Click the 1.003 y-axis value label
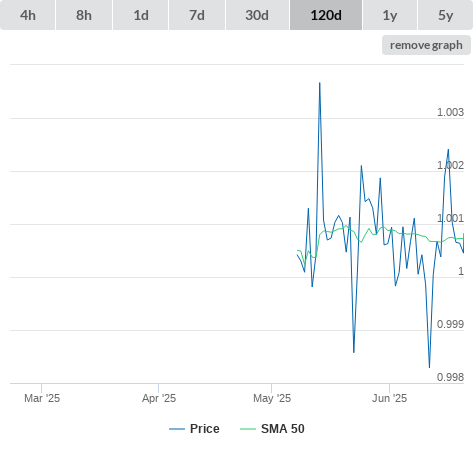 point(450,112)
